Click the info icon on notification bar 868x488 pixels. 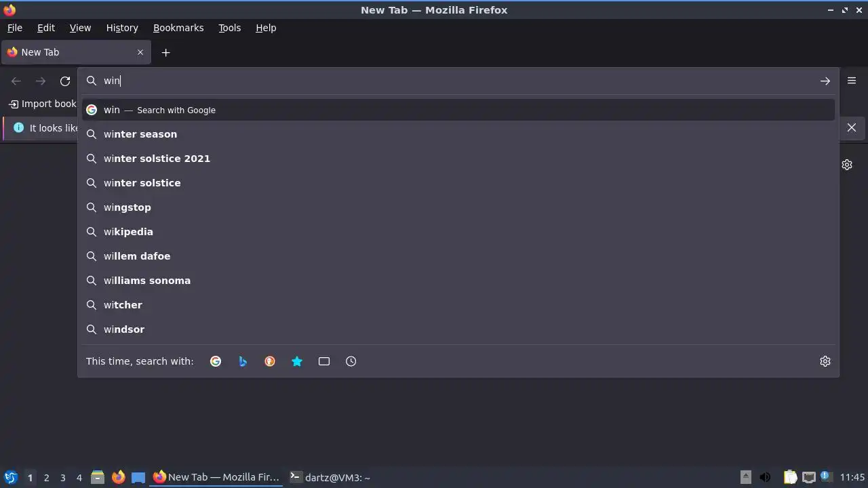tap(18, 127)
